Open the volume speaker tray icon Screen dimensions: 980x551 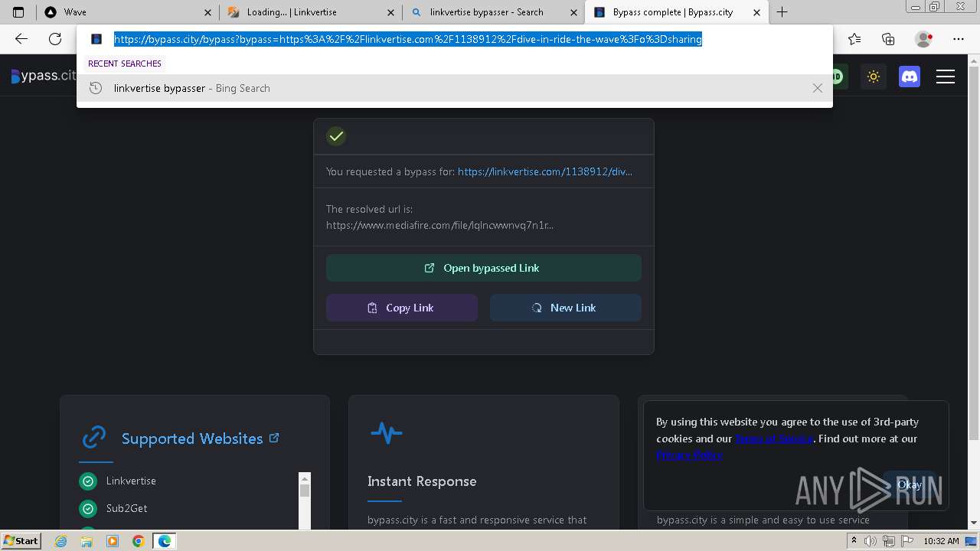pyautogui.click(x=870, y=541)
